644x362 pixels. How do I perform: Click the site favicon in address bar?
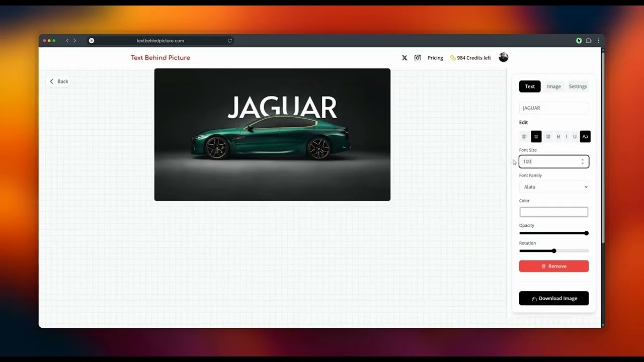(x=92, y=41)
